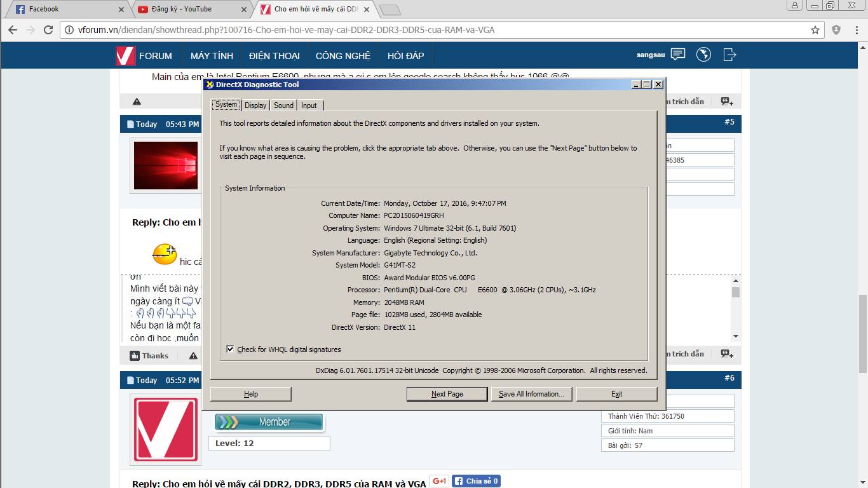868x488 pixels.
Task: Click the page info icon in address bar
Action: tap(69, 30)
